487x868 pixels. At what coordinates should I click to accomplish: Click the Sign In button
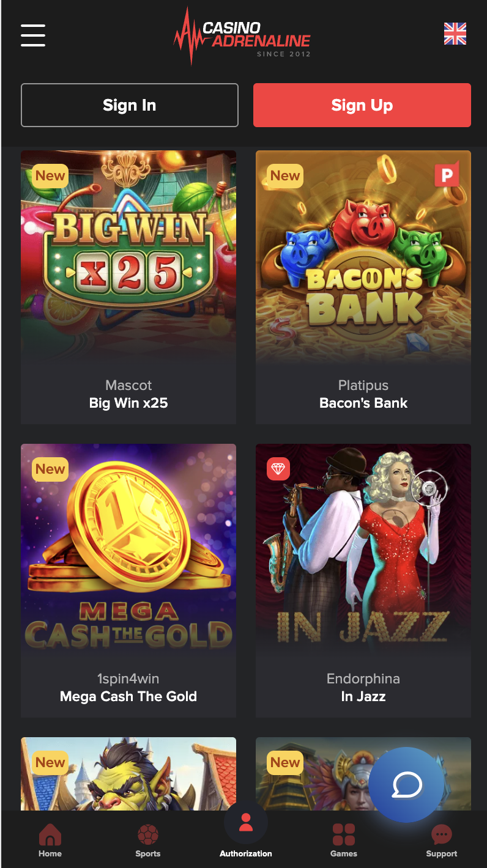tap(130, 105)
